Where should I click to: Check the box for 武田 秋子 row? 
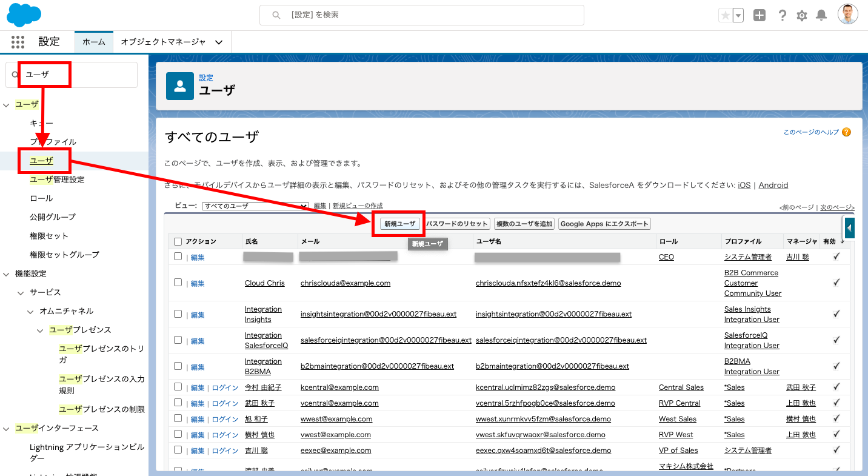pyautogui.click(x=178, y=403)
